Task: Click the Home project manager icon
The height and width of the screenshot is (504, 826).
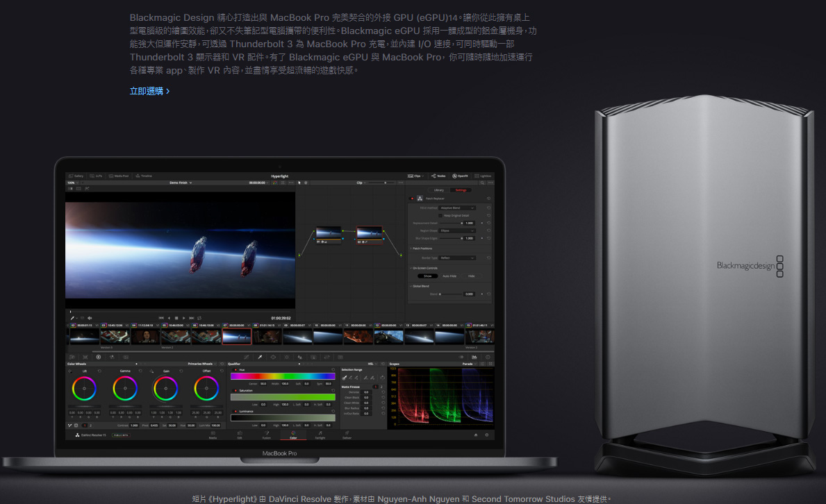Action: pos(476,435)
